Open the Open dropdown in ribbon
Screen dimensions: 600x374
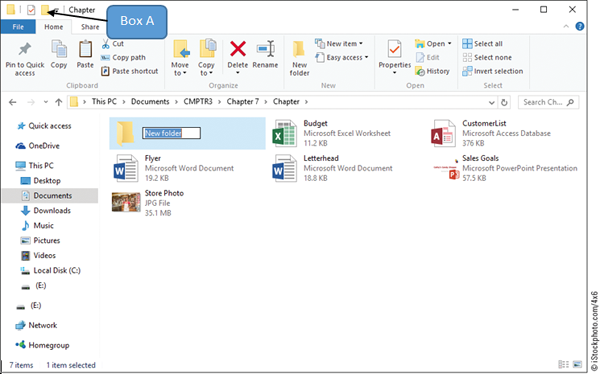(434, 44)
